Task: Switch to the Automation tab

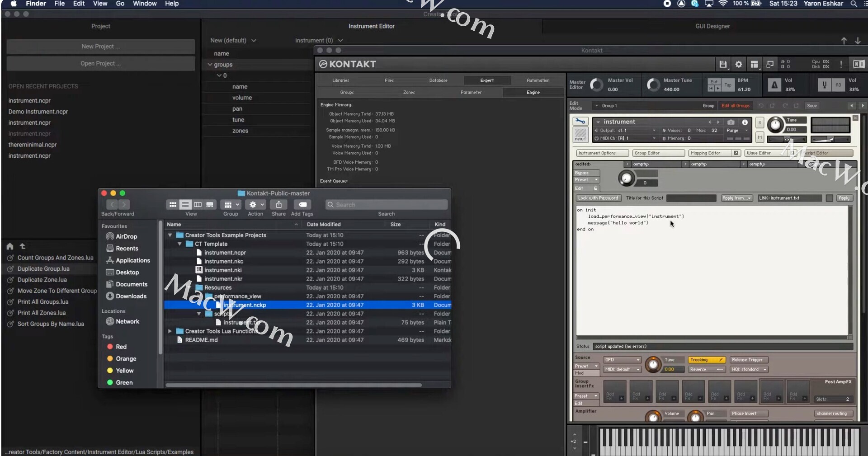Action: point(538,80)
